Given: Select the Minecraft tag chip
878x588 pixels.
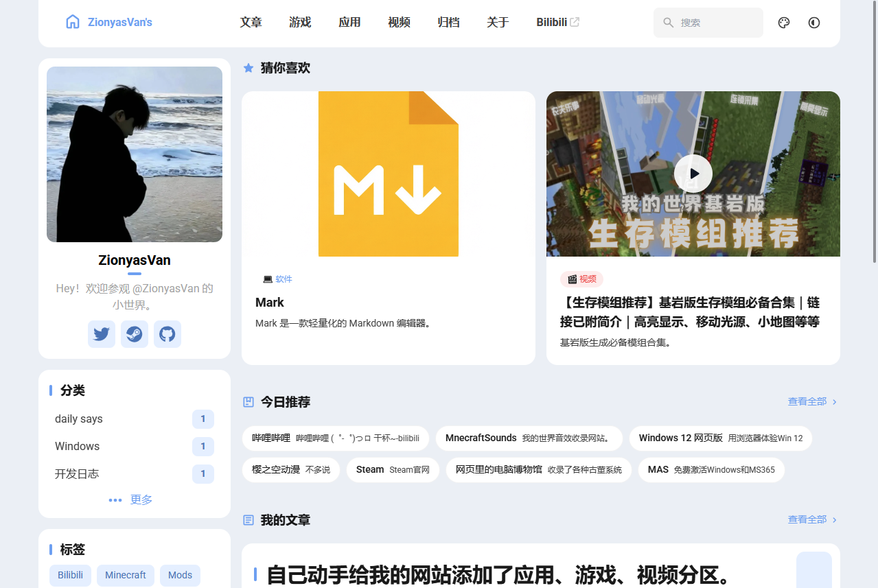Looking at the screenshot, I should pos(126,575).
